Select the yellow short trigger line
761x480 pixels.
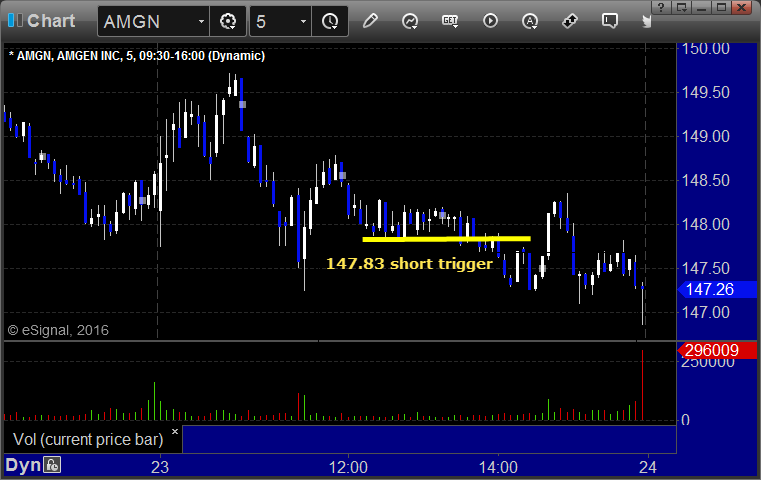(447, 239)
